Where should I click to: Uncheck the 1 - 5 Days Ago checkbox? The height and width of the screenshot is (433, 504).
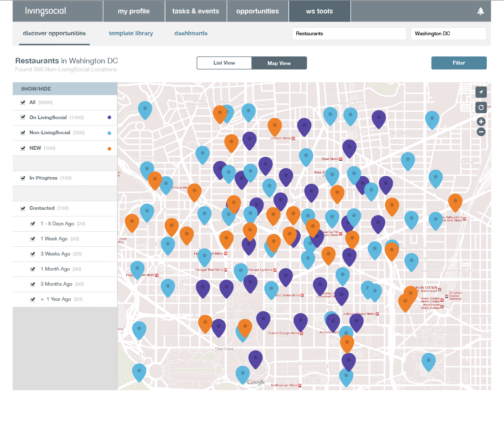pyautogui.click(x=33, y=224)
